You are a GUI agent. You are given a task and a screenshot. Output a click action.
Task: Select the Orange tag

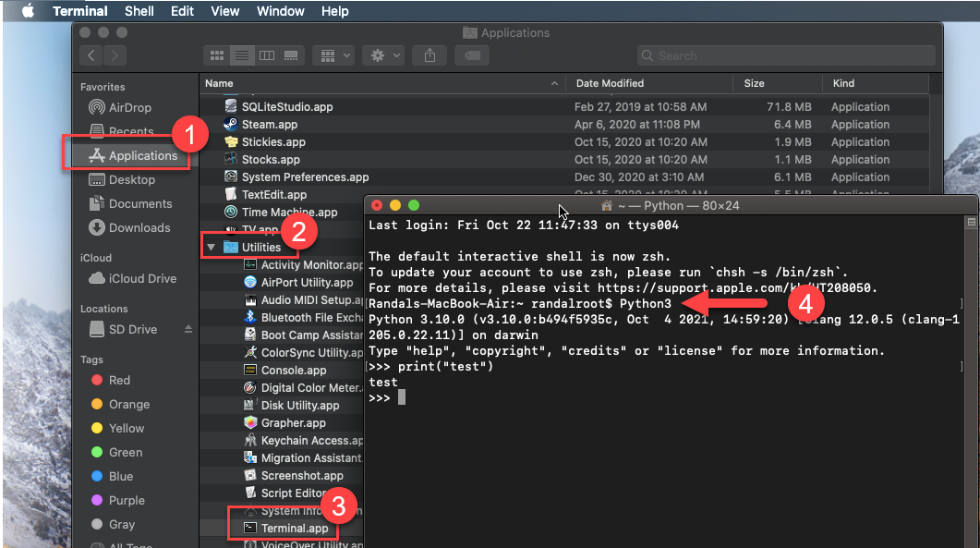(121, 404)
